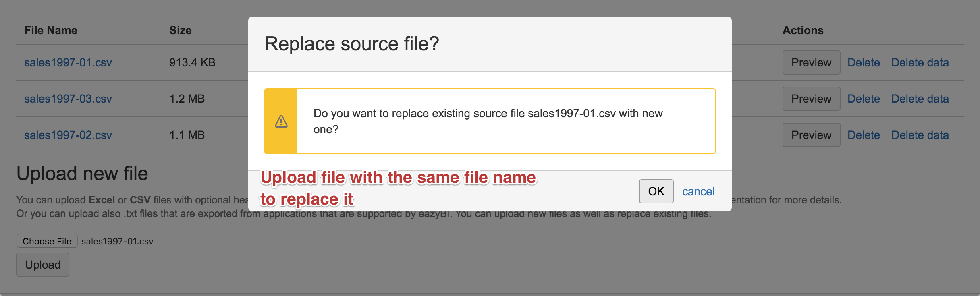Preview the sales1997-02.csv file

[x=811, y=135]
